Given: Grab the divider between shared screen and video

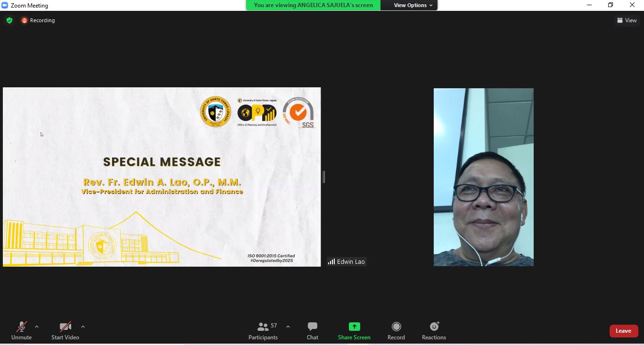Looking at the screenshot, I should (324, 177).
